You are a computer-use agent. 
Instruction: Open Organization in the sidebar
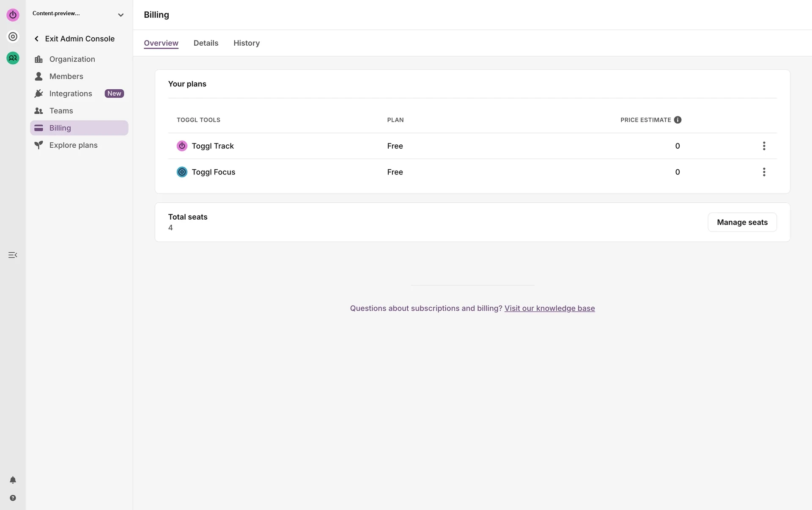(x=79, y=59)
